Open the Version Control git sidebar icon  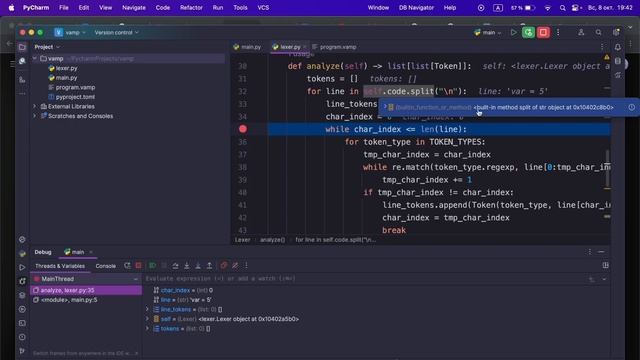coord(22,351)
